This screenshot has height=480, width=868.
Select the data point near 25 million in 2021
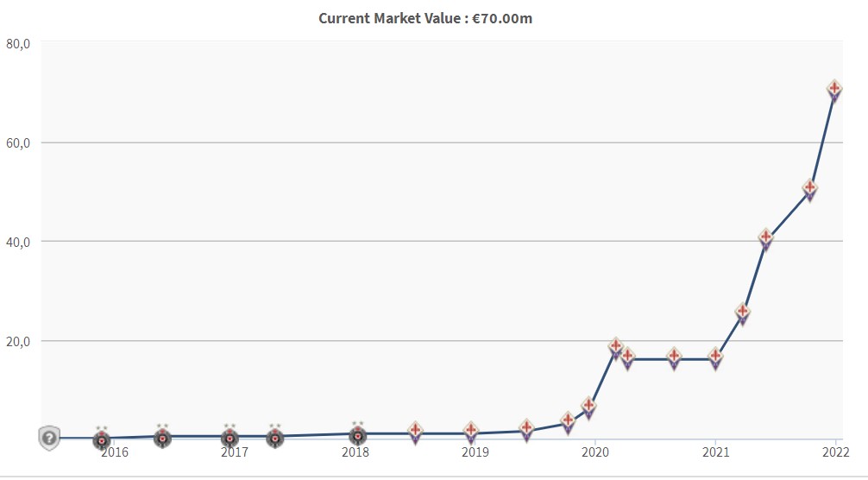[x=742, y=313]
